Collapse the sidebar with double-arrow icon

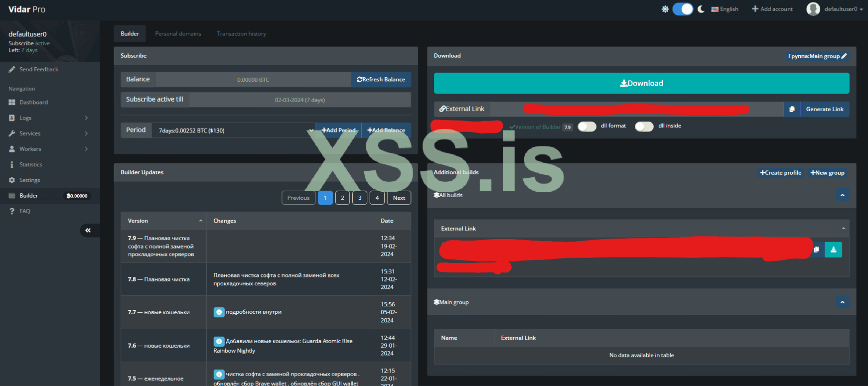pos(88,230)
